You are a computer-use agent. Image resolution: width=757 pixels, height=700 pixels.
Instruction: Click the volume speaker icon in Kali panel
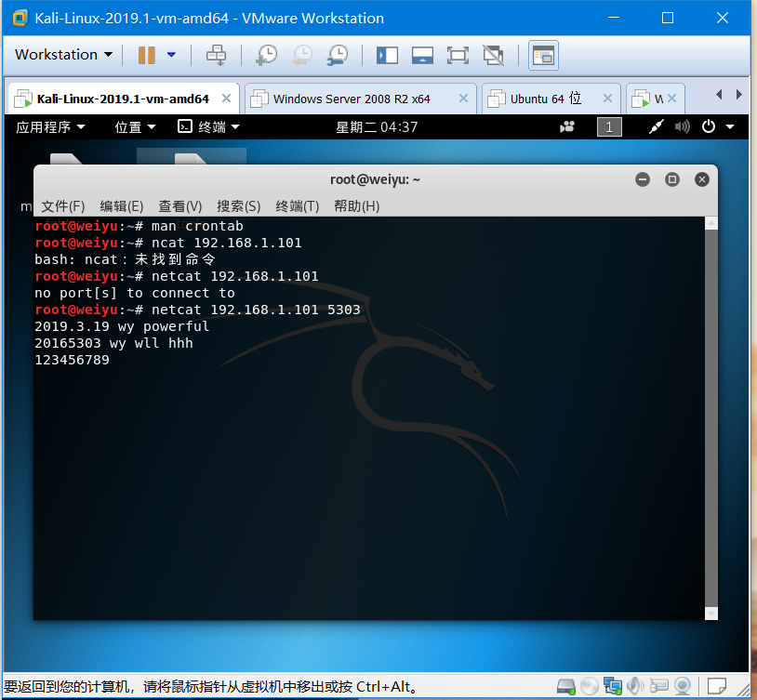pos(683,127)
